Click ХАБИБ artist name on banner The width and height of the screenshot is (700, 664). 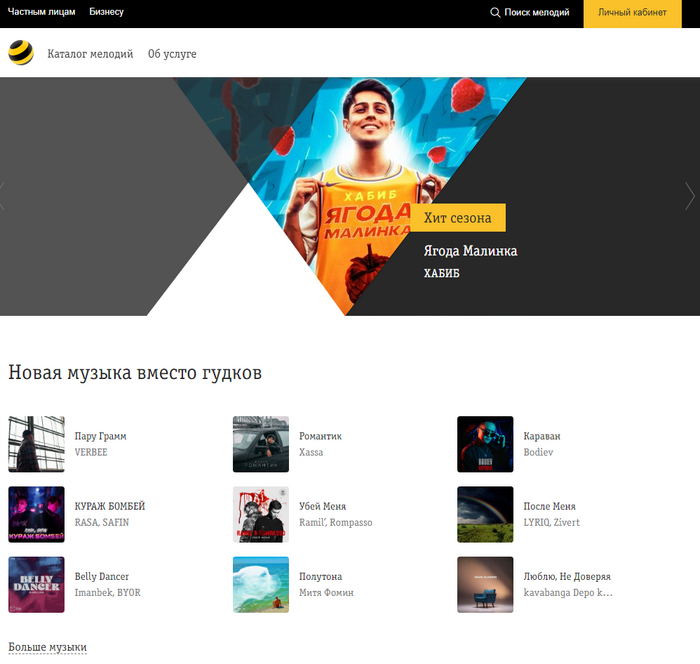click(442, 273)
